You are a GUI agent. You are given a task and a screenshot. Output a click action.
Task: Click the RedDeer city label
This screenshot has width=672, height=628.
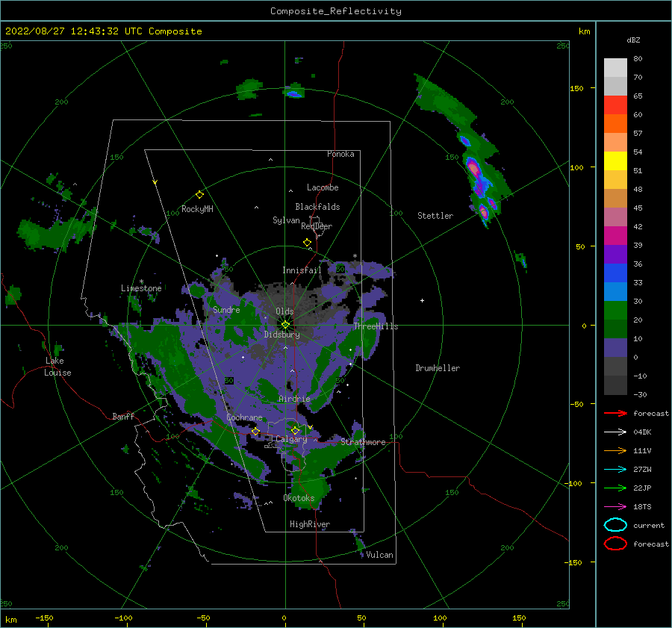pyautogui.click(x=317, y=226)
